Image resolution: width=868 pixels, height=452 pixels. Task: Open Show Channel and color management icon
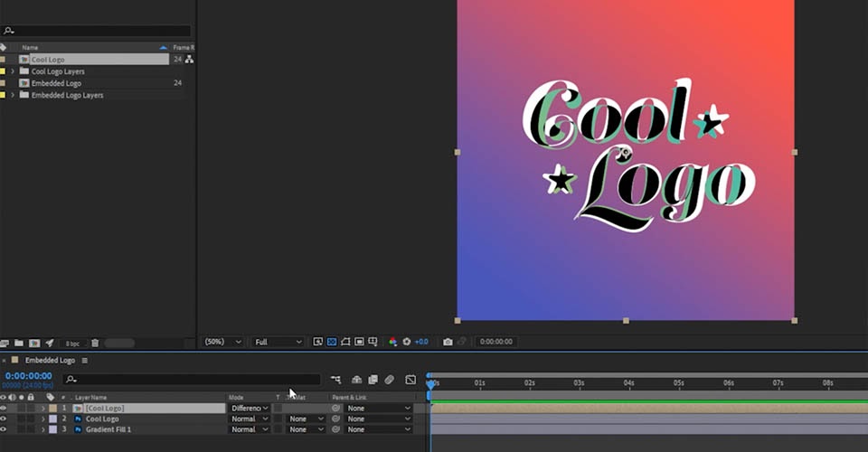pyautogui.click(x=393, y=342)
